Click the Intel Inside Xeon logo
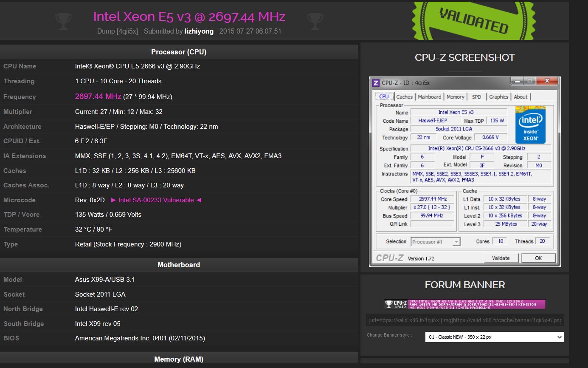 pos(530,125)
